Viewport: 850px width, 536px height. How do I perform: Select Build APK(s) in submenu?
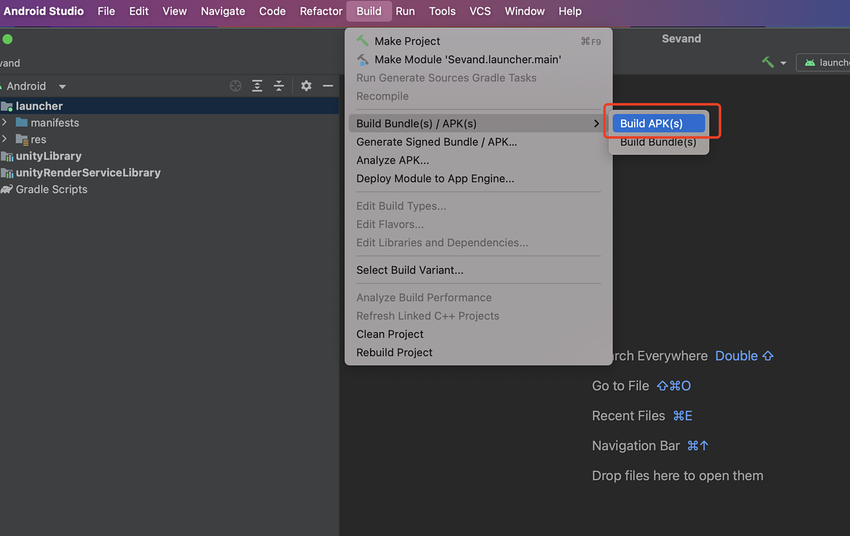(x=651, y=123)
